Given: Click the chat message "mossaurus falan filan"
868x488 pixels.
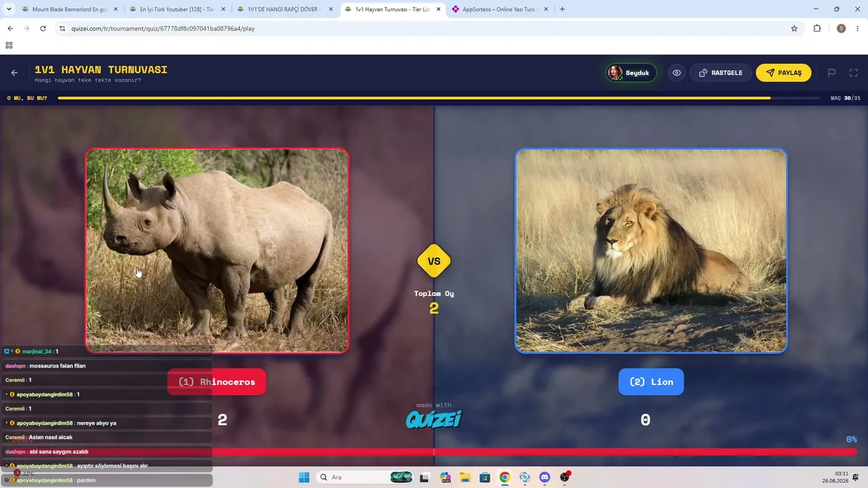Looking at the screenshot, I should coord(58,366).
